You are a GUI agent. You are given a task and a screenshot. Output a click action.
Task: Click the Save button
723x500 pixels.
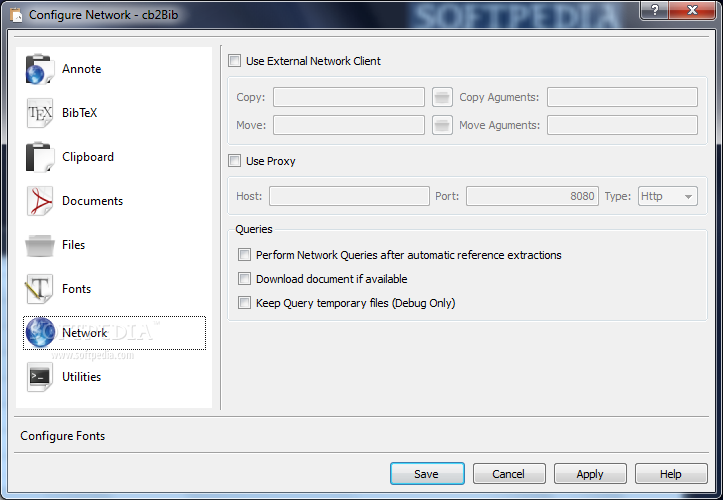427,474
